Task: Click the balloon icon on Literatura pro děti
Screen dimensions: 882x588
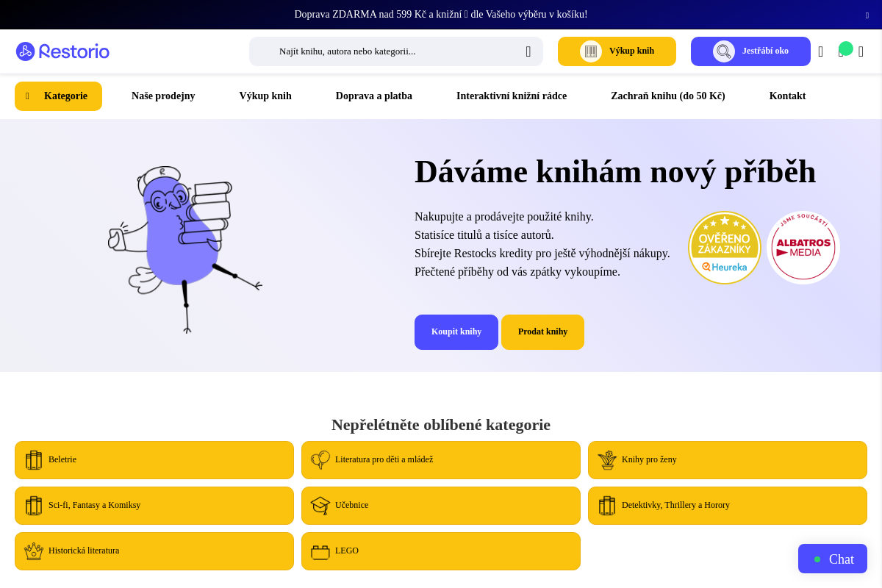Action: tap(320, 459)
